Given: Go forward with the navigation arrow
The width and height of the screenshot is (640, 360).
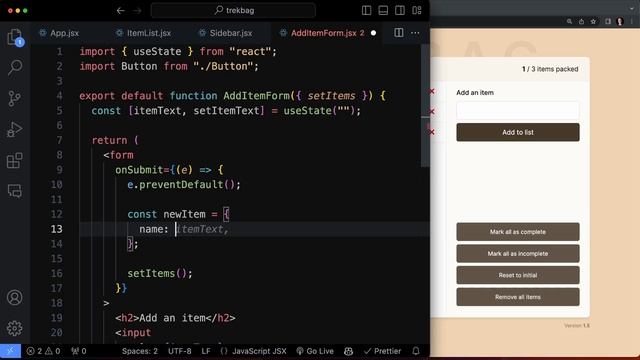Looking at the screenshot, I should click(x=138, y=11).
